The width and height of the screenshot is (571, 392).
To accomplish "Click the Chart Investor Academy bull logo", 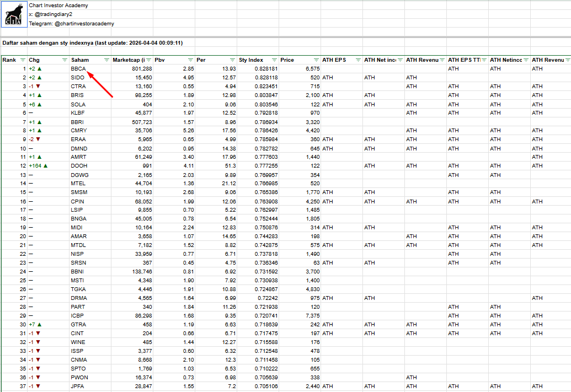I will [14, 14].
